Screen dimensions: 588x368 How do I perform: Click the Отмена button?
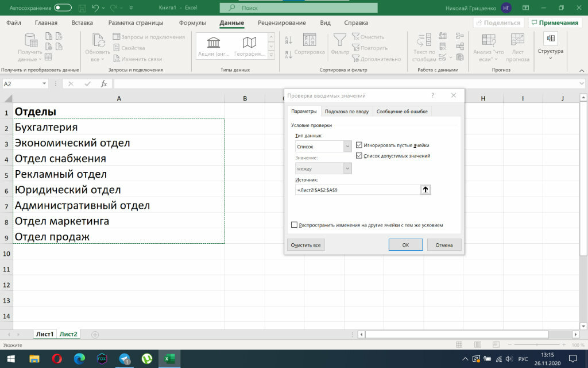click(x=444, y=245)
